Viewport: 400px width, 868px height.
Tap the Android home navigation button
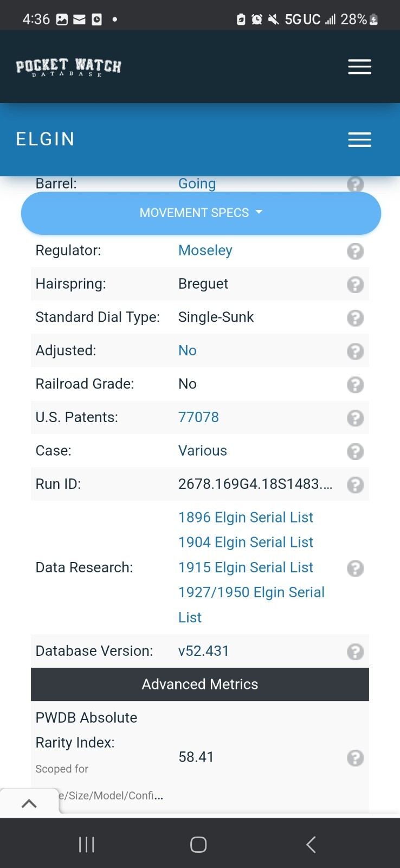pyautogui.click(x=198, y=844)
